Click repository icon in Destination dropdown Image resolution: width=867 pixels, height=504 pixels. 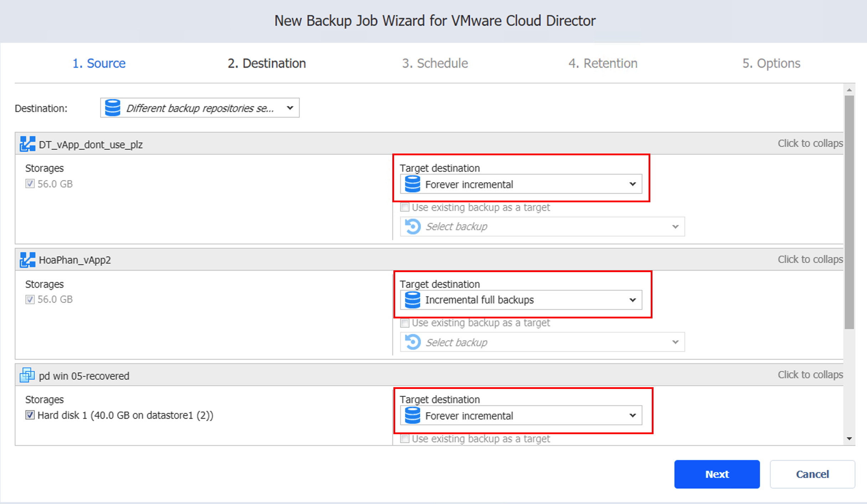113,108
